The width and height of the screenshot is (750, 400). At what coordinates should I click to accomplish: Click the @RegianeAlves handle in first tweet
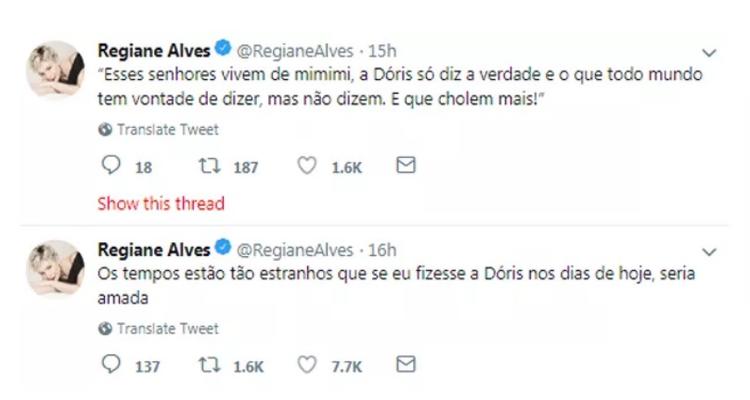pos(296,49)
